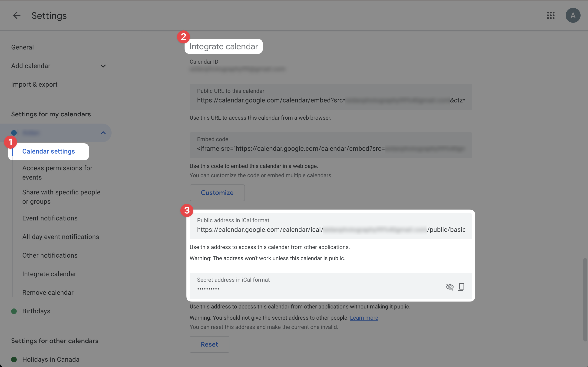The image size is (588, 367).
Task: Copy the secret iCal address
Action: click(x=461, y=287)
